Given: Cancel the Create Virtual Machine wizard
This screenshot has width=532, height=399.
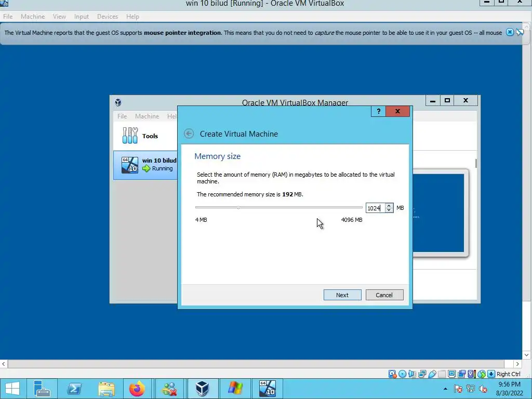Looking at the screenshot, I should tap(384, 295).
